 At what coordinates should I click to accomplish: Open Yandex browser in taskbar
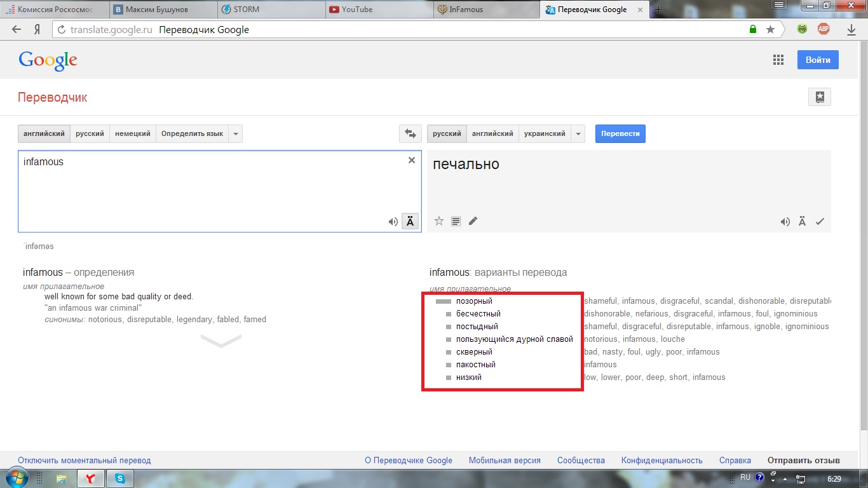[x=91, y=478]
